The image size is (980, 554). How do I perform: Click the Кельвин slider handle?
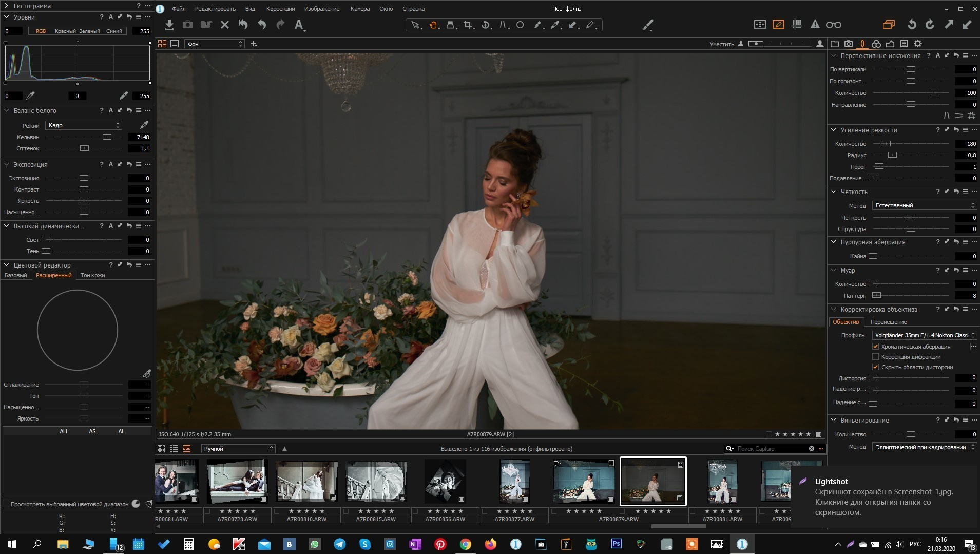pyautogui.click(x=107, y=137)
